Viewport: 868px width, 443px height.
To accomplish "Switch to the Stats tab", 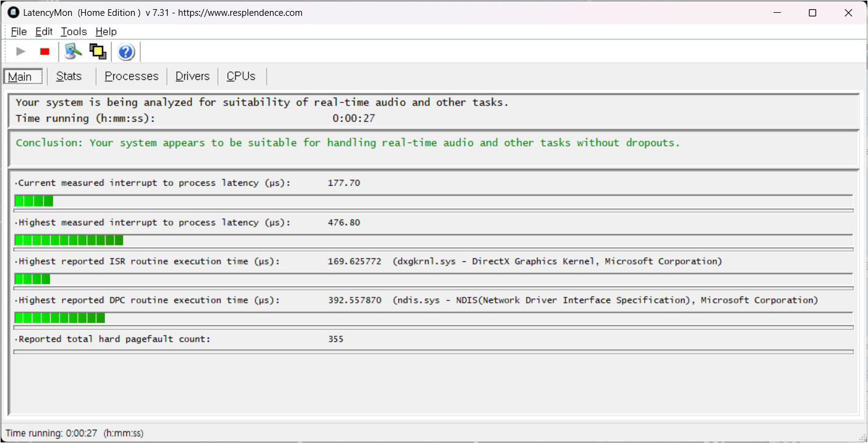I will point(69,76).
